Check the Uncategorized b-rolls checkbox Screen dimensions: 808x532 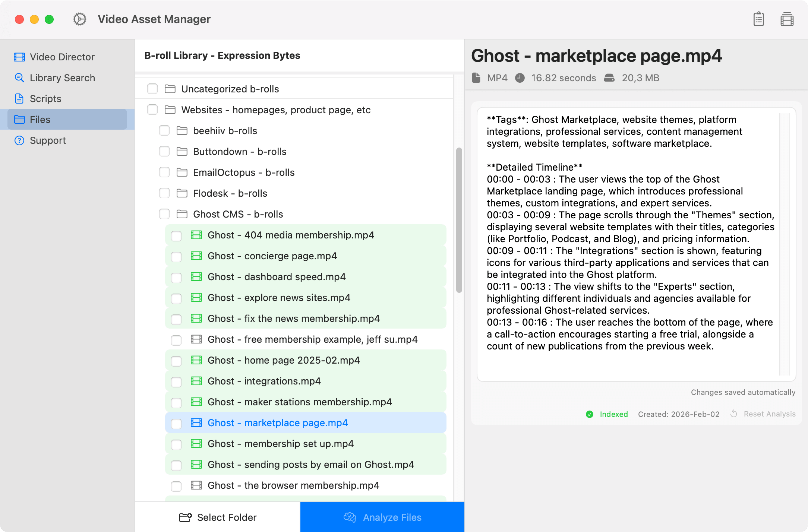click(x=152, y=89)
